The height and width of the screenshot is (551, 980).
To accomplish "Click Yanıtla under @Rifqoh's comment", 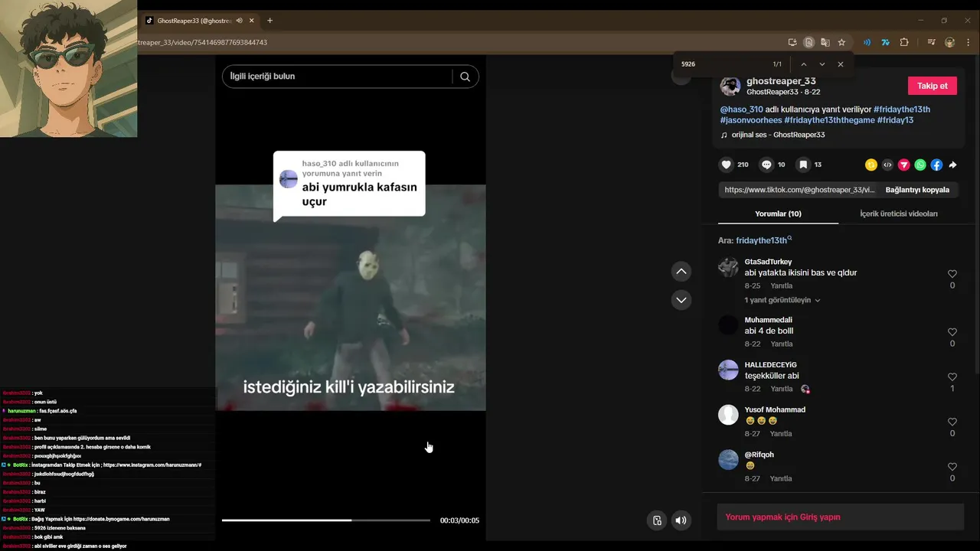I will 781,478.
